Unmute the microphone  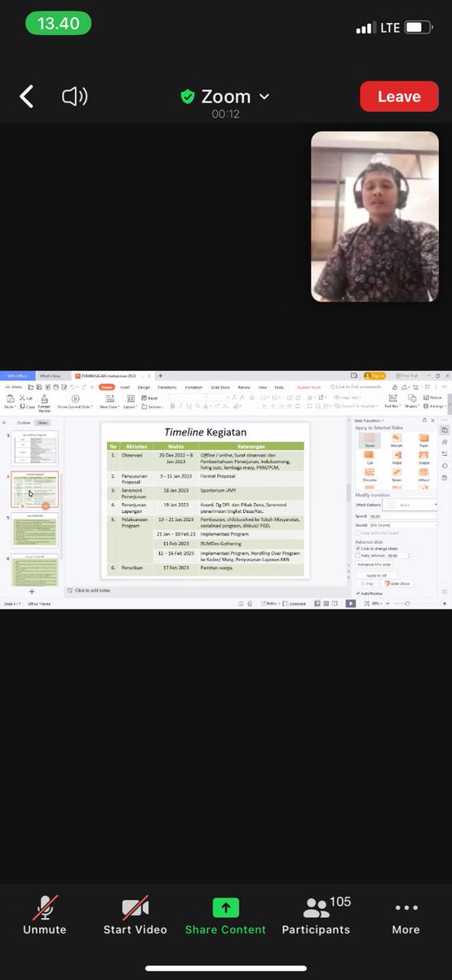coord(45,915)
